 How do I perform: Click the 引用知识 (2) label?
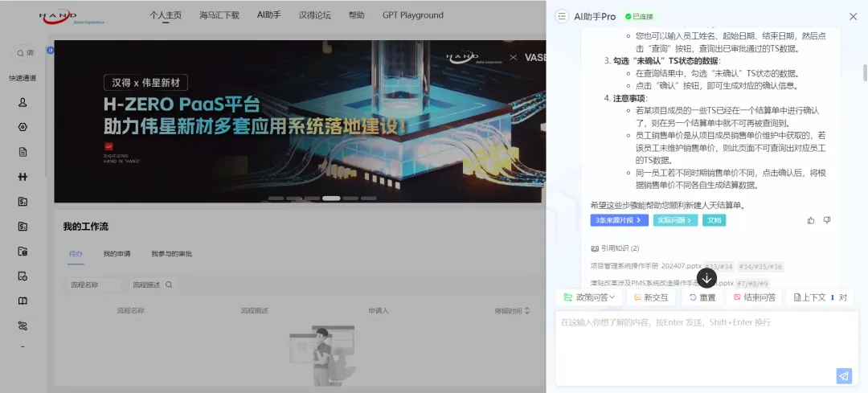[x=620, y=248]
